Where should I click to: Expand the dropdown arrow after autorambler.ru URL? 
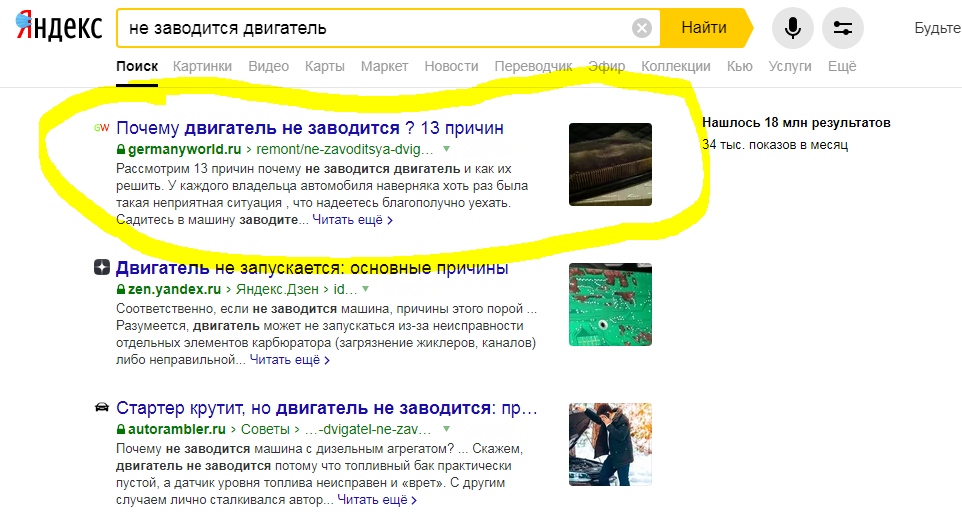447,429
